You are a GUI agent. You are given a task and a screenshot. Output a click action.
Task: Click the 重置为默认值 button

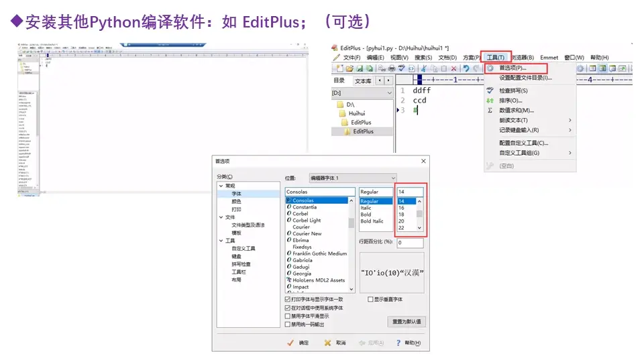pos(407,321)
